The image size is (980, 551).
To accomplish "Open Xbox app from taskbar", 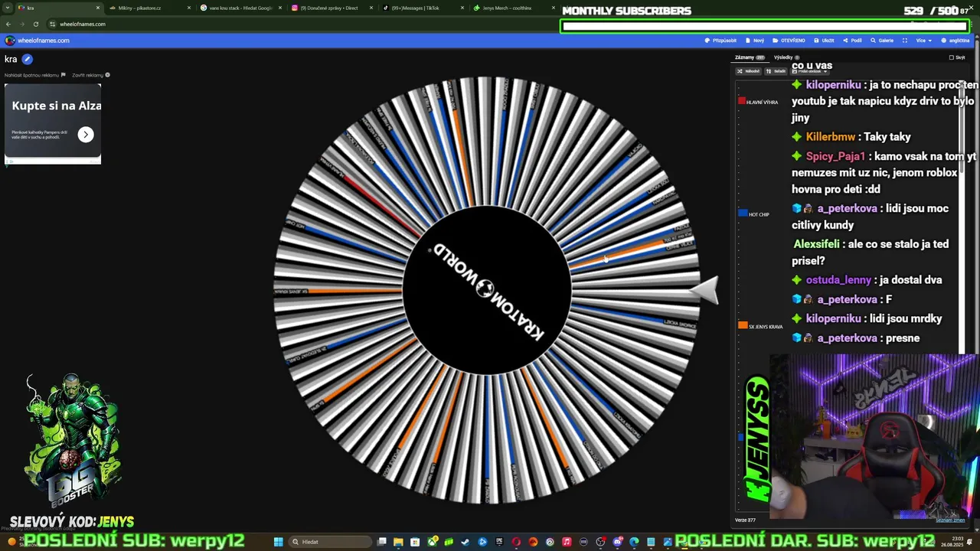I will coord(433,542).
